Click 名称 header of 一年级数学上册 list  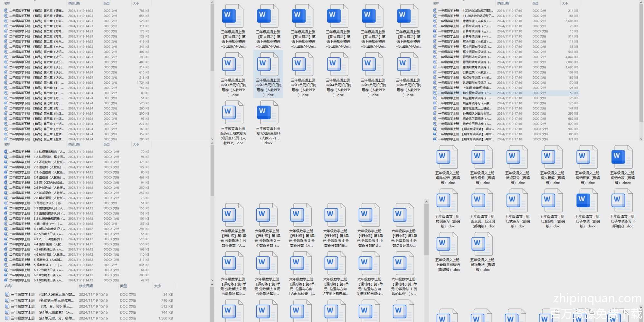436,3
